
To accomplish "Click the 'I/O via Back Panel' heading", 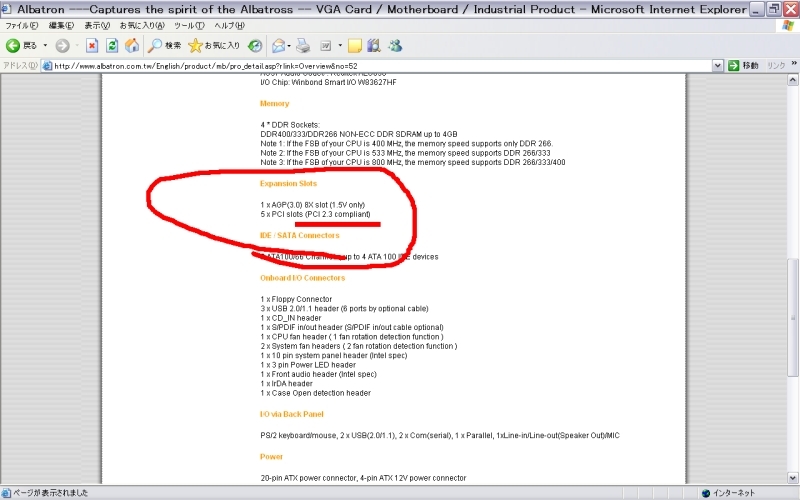I will (x=292, y=414).
